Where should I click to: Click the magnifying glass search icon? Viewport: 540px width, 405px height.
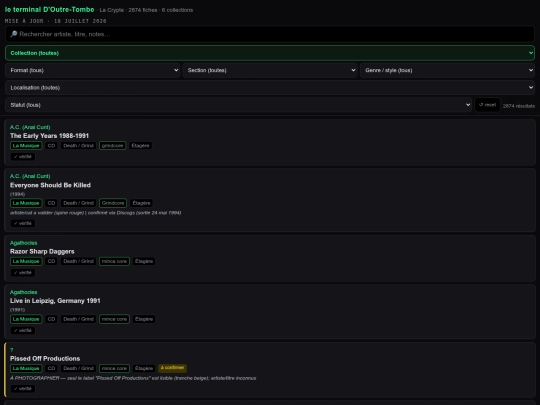point(14,34)
